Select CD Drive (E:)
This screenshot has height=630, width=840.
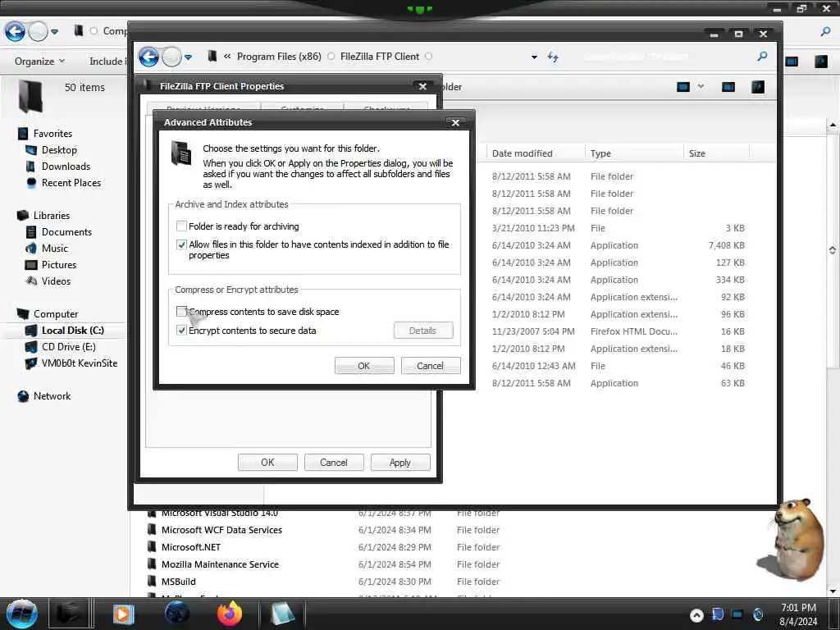click(x=68, y=347)
